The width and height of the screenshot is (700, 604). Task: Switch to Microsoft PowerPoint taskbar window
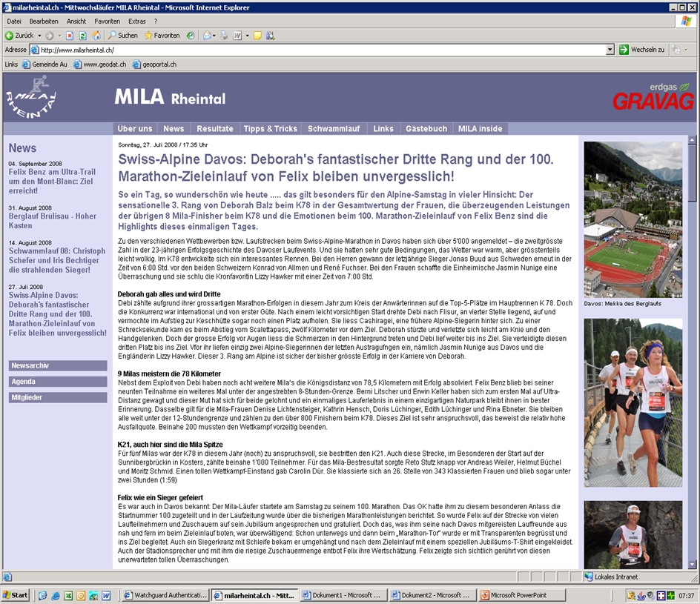point(521,595)
